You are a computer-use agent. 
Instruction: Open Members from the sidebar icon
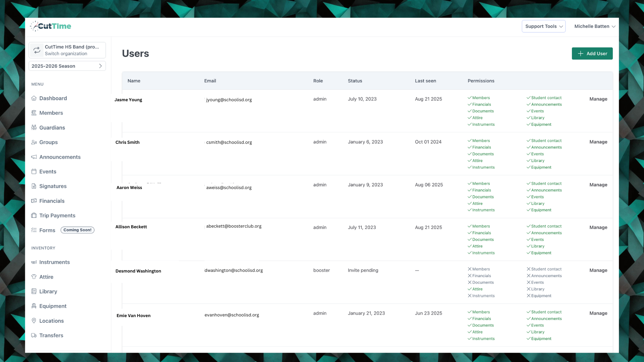coord(34,113)
